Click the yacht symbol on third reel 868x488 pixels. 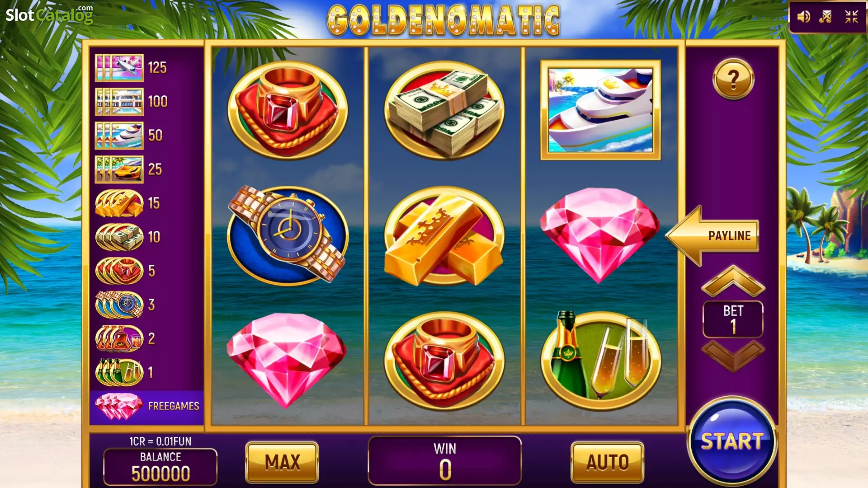click(x=600, y=110)
